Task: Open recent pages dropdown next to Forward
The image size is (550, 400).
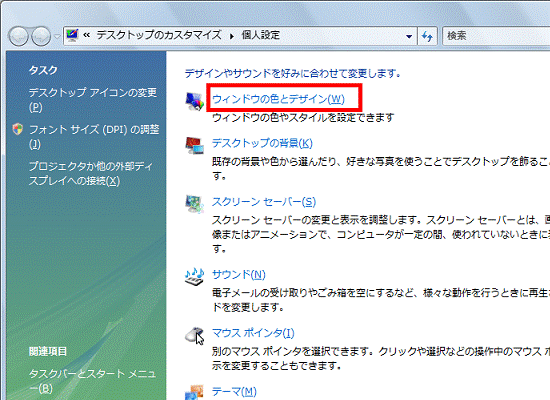Action: pyautogui.click(x=57, y=36)
